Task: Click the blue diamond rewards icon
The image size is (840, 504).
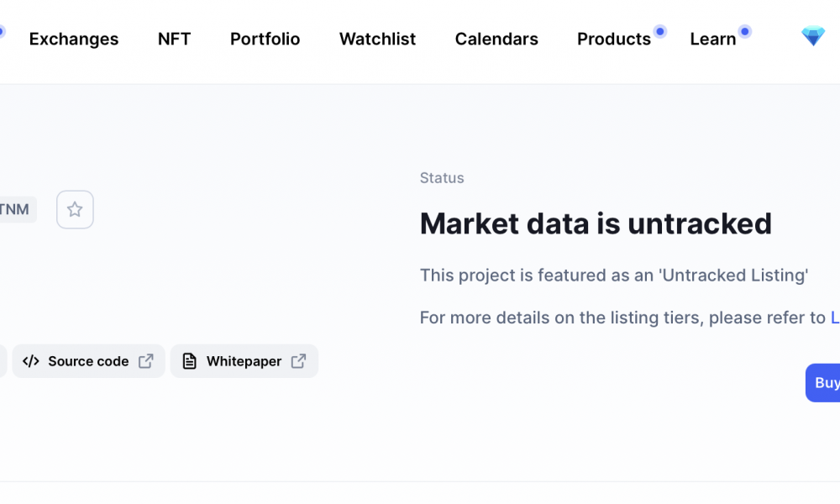Action: (x=812, y=36)
